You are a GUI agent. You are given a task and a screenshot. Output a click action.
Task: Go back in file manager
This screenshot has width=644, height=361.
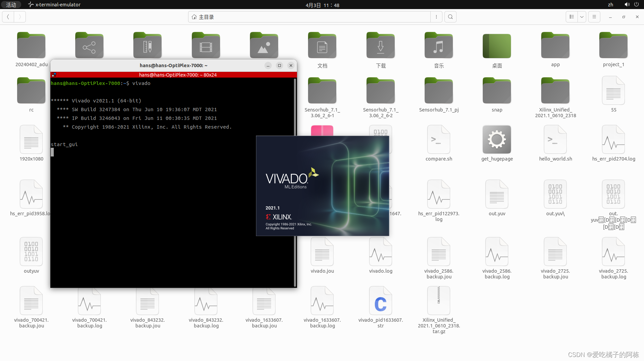(x=8, y=17)
